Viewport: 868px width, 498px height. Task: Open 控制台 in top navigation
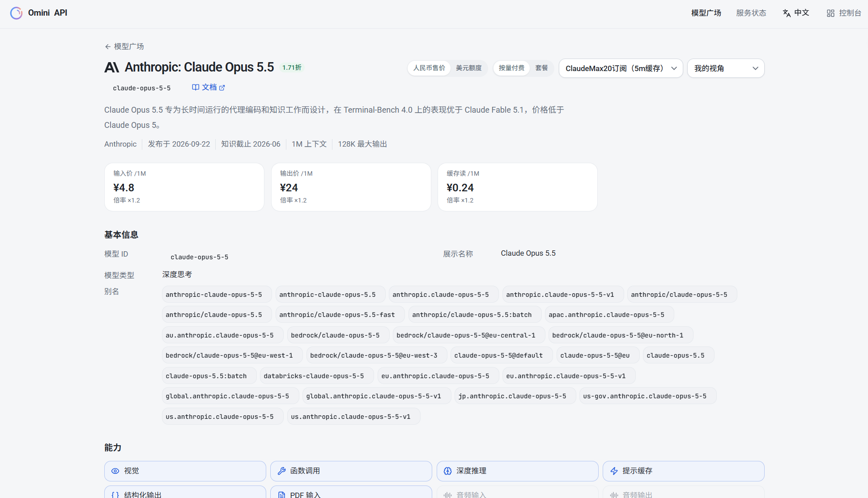[x=844, y=13]
